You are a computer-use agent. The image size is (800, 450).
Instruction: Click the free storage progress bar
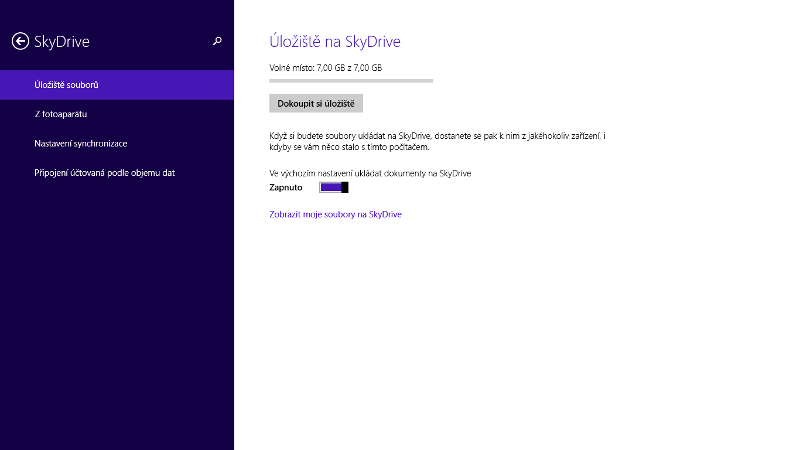[351, 80]
